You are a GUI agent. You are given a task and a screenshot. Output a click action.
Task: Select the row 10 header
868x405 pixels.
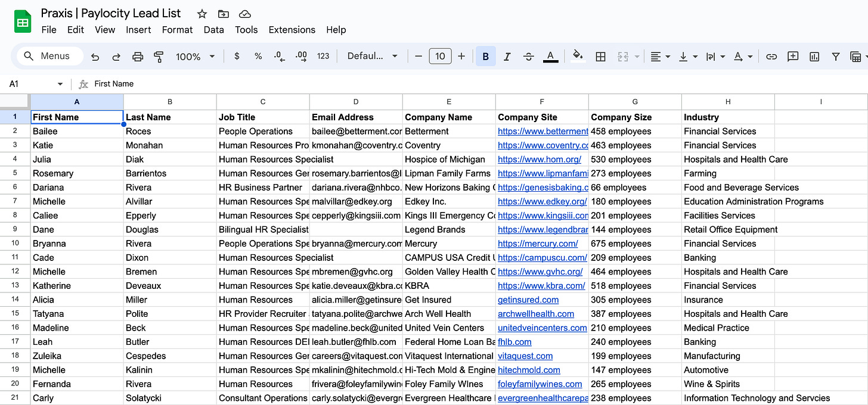(x=15, y=244)
